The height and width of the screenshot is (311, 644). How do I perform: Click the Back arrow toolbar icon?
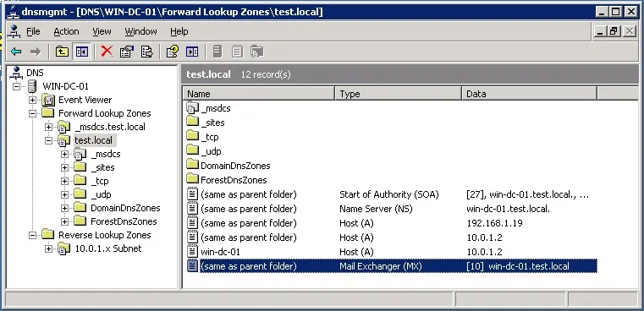pyautogui.click(x=16, y=52)
